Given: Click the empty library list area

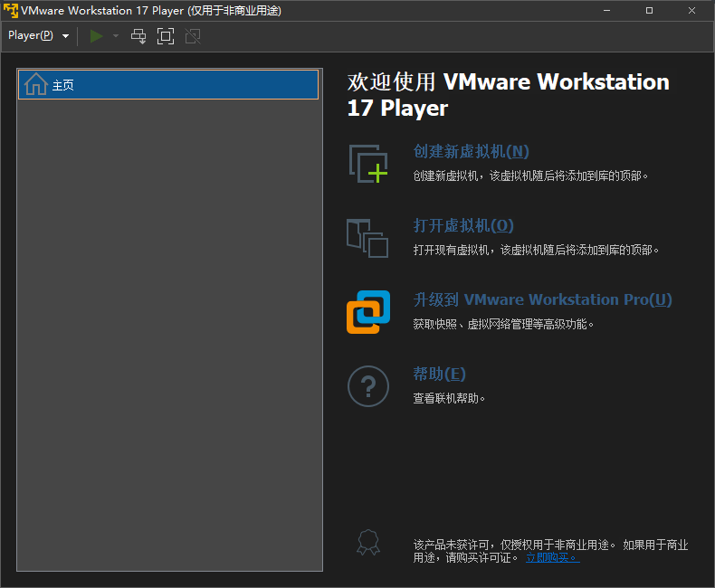Looking at the screenshot, I should click(168, 344).
